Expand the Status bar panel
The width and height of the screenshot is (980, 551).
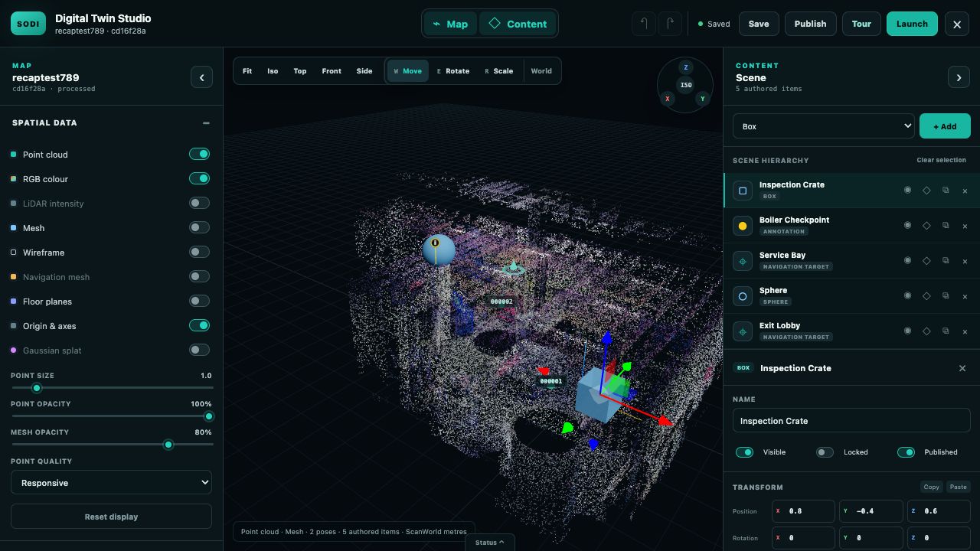490,543
